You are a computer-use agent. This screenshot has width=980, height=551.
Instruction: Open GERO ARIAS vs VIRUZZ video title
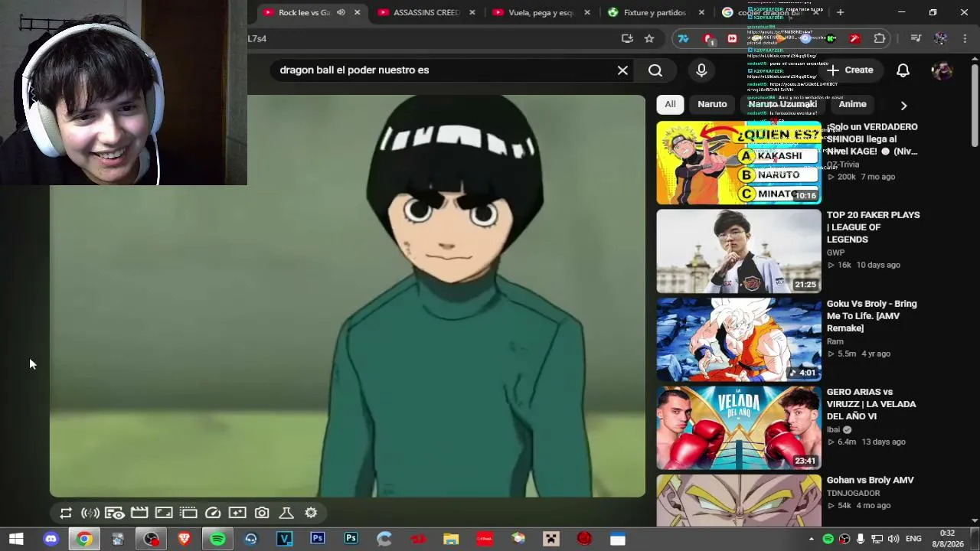pyautogui.click(x=871, y=404)
